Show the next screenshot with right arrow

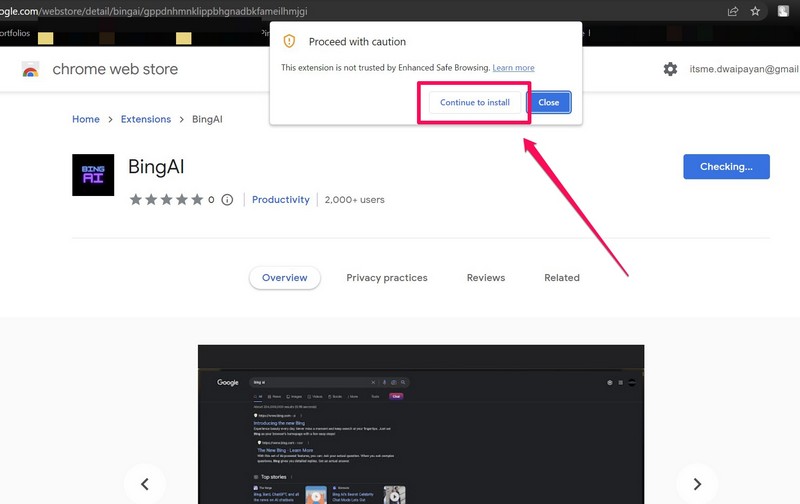(697, 484)
